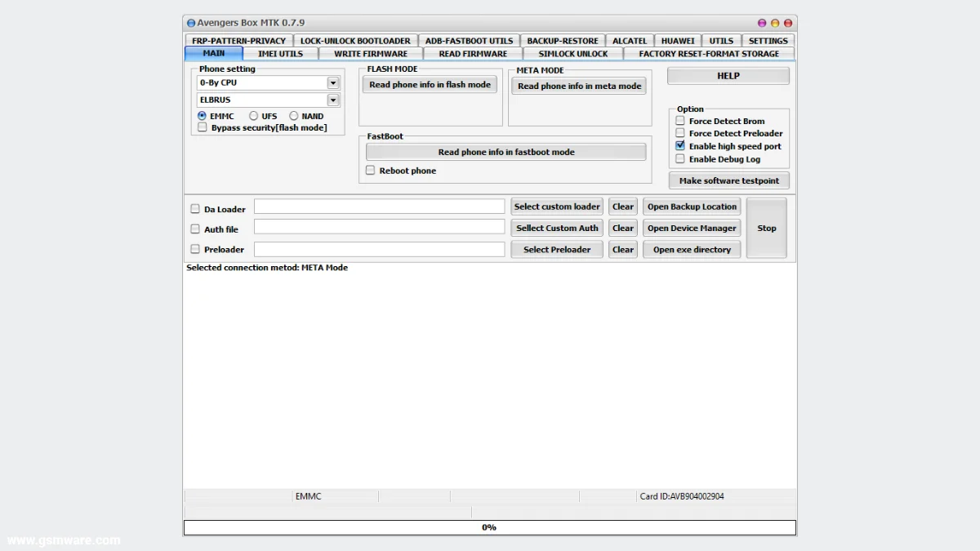Click Open exe directory button
This screenshot has height=551, width=980.
pos(693,250)
